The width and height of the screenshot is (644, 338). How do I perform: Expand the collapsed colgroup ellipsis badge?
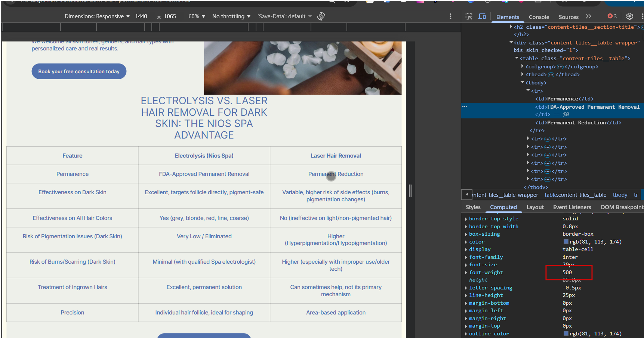[x=560, y=67]
